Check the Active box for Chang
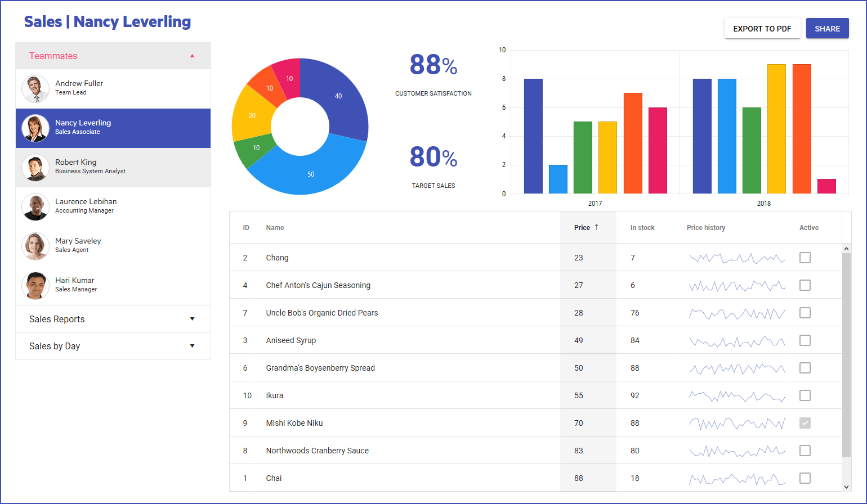 pyautogui.click(x=805, y=258)
